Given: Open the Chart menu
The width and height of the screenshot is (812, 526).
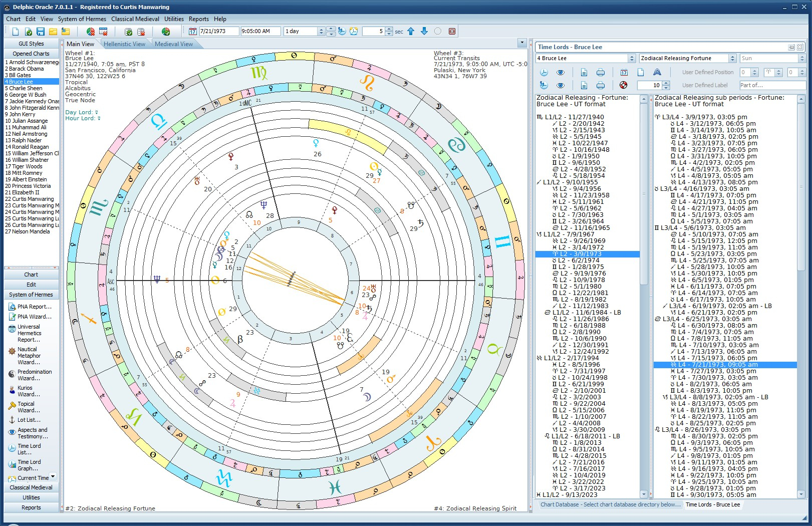Looking at the screenshot, I should pos(13,19).
